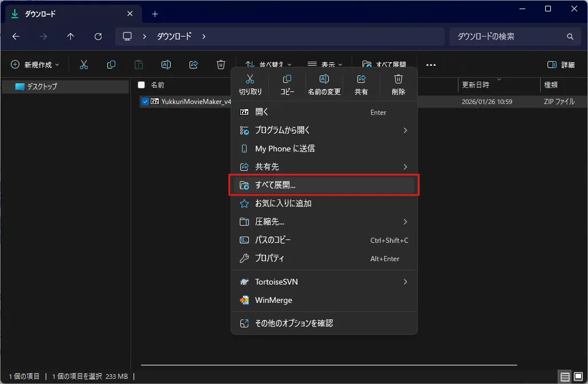Viewport: 588px width, 384px height.
Task: Open プロパティ from context menu
Action: (324, 258)
